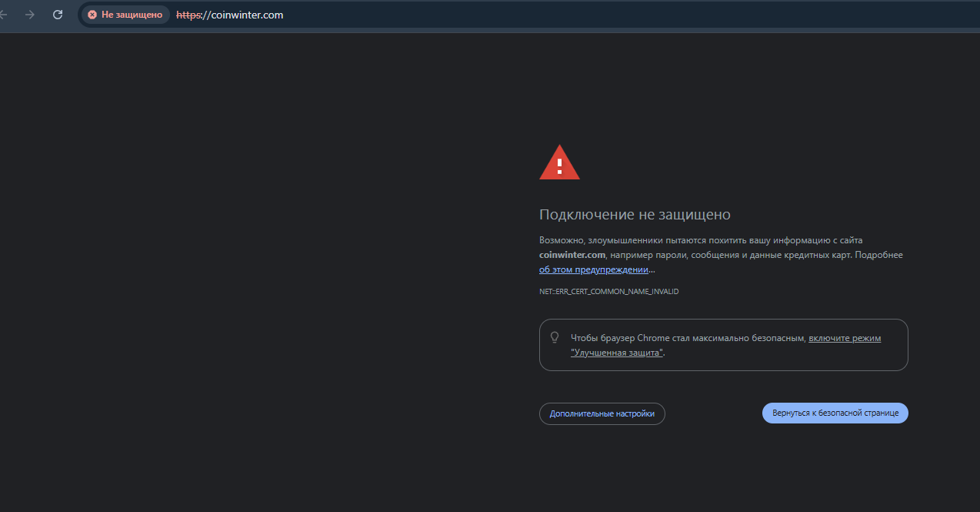Click the bold coinwinter.com domain text
The image size is (980, 512).
(572, 254)
